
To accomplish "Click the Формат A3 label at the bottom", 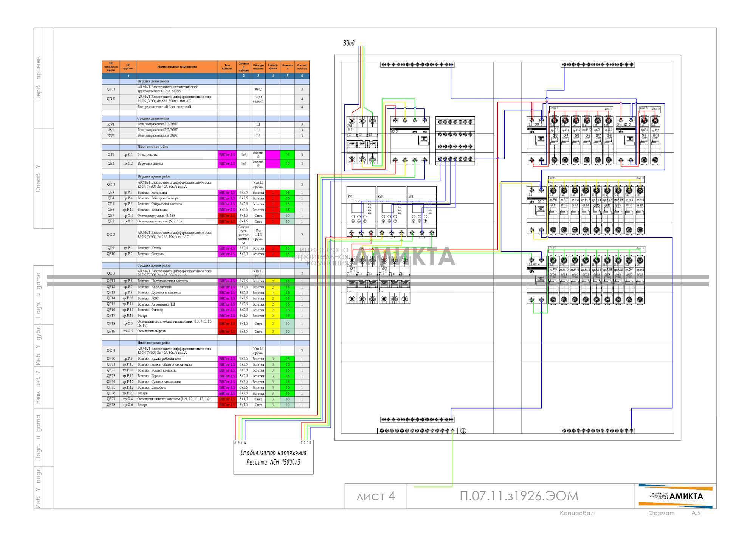I will [674, 513].
